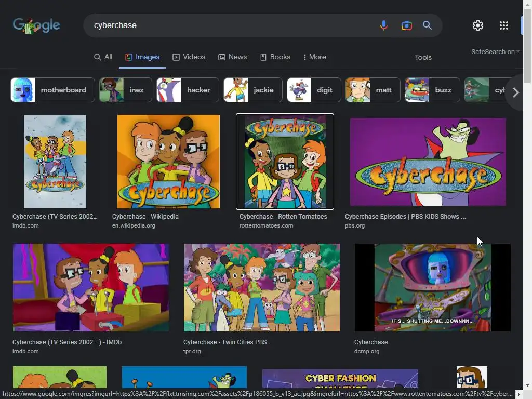
Task: Open the Rotten Tomatoes Cyberchase image
Action: pos(285,162)
